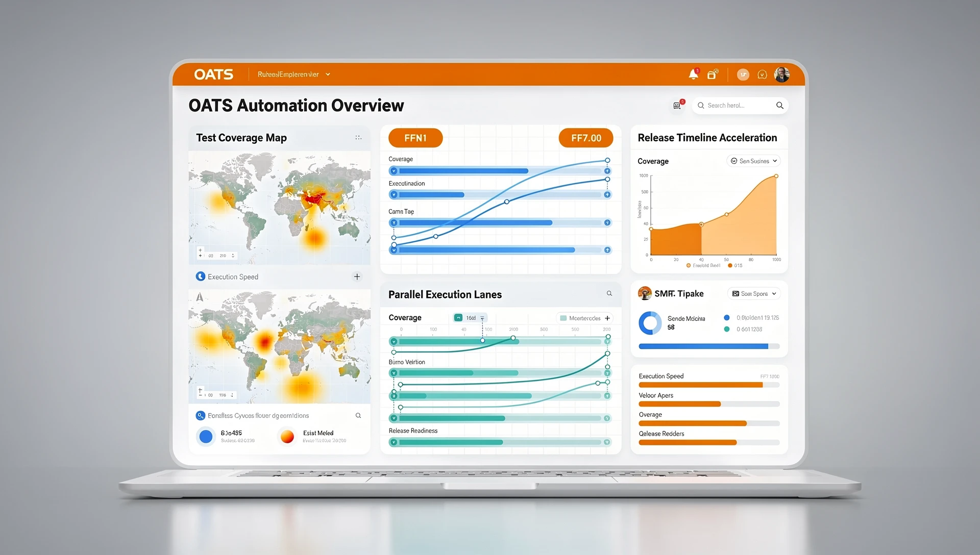Open the user profile avatar photo

coord(781,74)
